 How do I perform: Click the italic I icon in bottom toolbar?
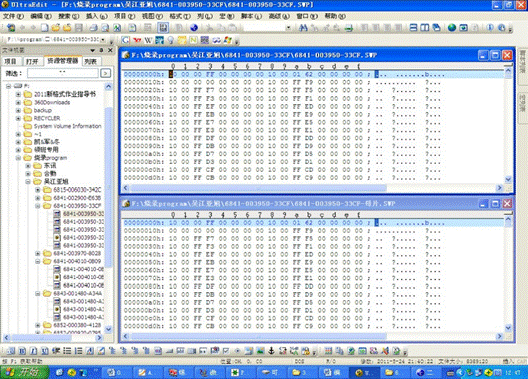tap(33, 351)
